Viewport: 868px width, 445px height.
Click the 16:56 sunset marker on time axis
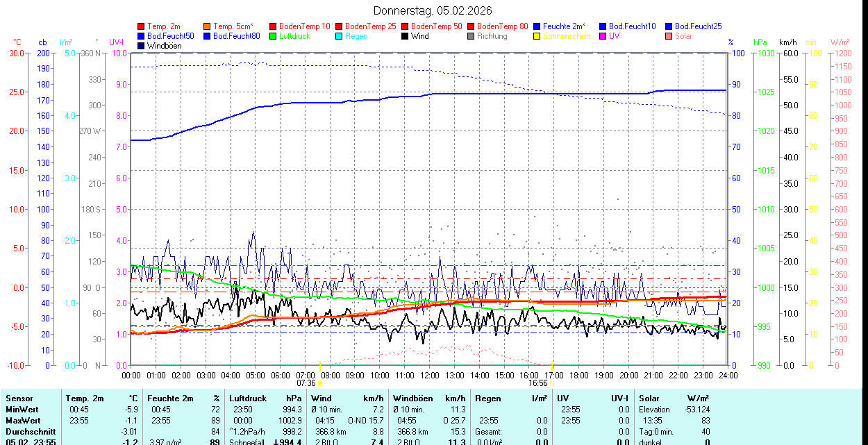[x=537, y=383]
